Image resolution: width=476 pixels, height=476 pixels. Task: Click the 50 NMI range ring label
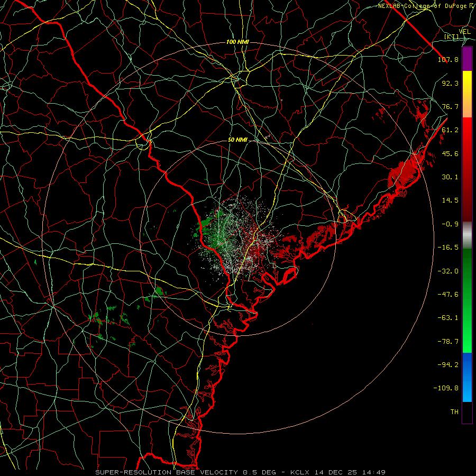[x=237, y=140]
